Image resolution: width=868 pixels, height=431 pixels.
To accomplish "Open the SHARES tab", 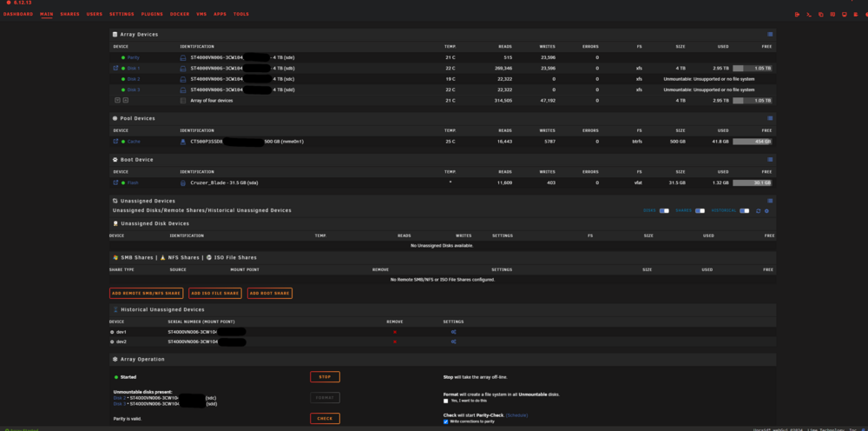I will pyautogui.click(x=69, y=14).
